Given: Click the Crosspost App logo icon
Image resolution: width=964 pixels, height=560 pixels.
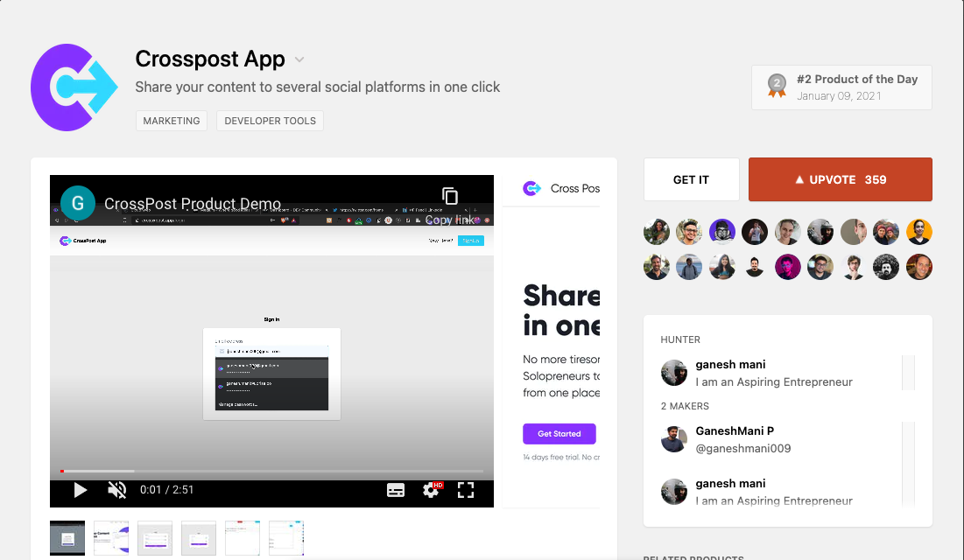Looking at the screenshot, I should coord(74,87).
